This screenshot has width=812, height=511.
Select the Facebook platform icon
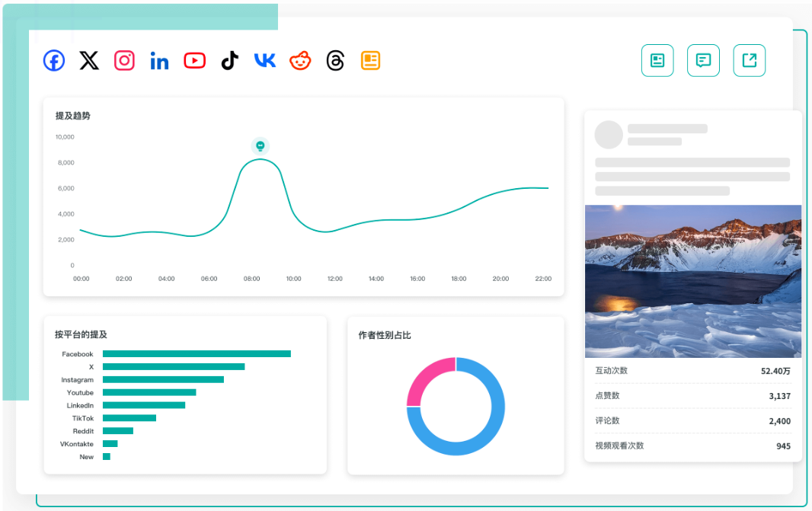[x=54, y=61]
